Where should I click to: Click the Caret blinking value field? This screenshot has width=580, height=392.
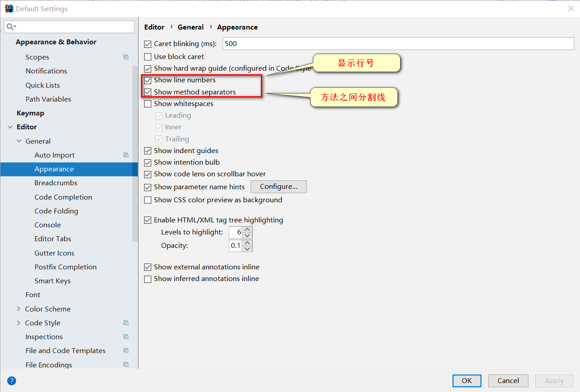click(398, 44)
